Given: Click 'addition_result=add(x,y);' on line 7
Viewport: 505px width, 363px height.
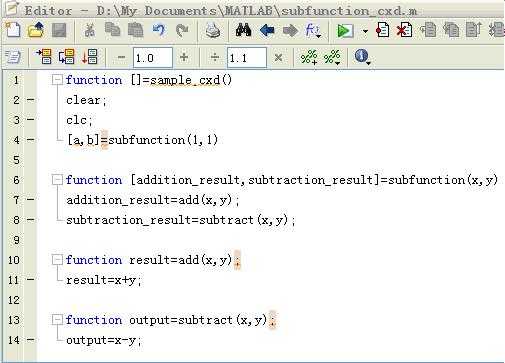Looking at the screenshot, I should [153, 200].
